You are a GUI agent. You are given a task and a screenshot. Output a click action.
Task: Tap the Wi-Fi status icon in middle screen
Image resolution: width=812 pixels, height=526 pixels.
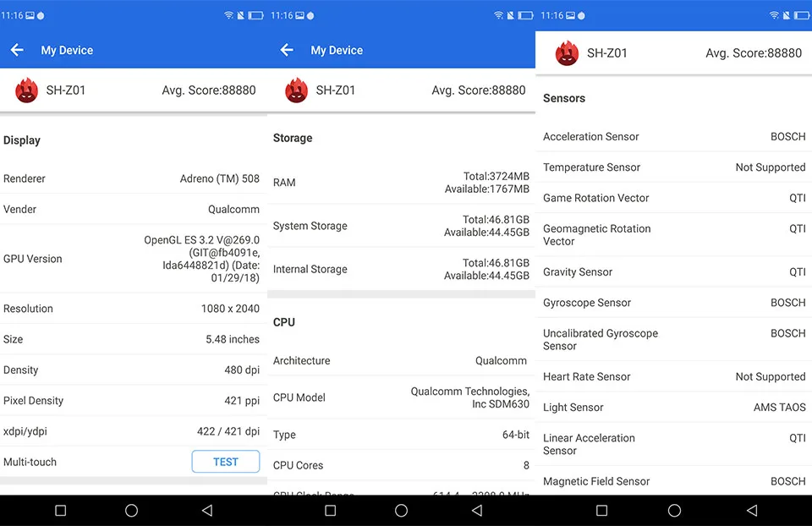click(498, 15)
